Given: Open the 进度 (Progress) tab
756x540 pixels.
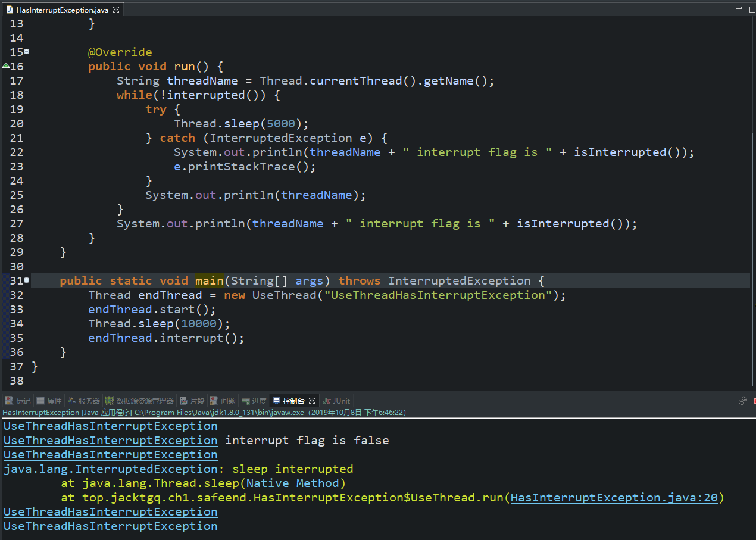Looking at the screenshot, I should click(254, 401).
